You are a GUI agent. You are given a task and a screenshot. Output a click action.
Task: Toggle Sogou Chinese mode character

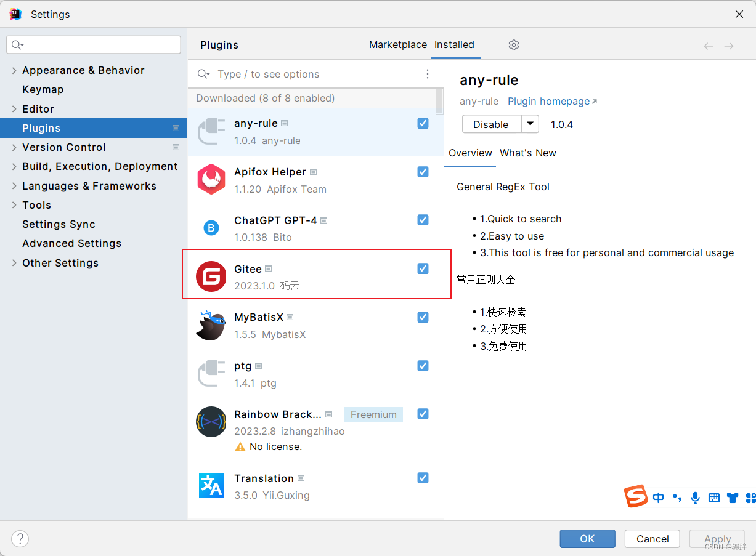pos(659,498)
